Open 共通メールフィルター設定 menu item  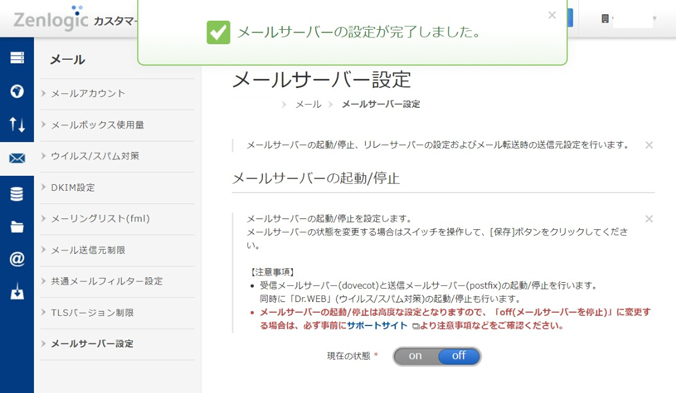[106, 281]
